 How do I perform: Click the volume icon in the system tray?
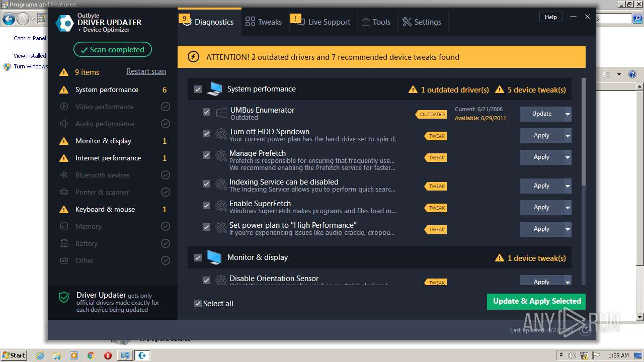[571, 355]
